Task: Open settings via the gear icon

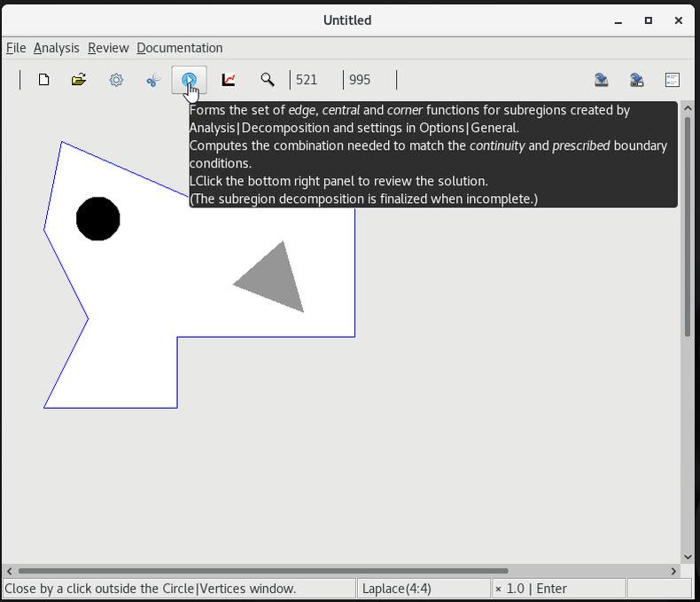Action: tap(116, 80)
